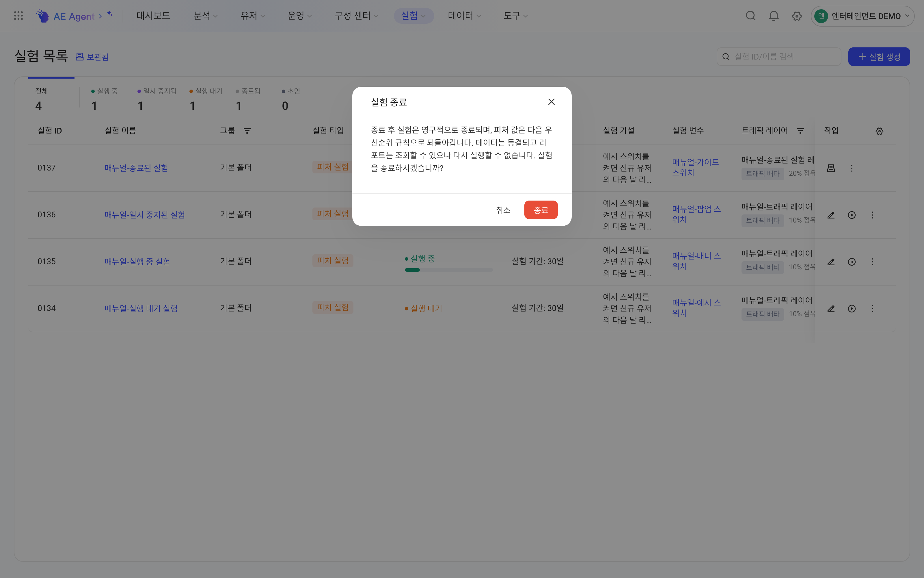The image size is (924, 578).
Task: Open more options for experiment 0136
Action: point(872,215)
